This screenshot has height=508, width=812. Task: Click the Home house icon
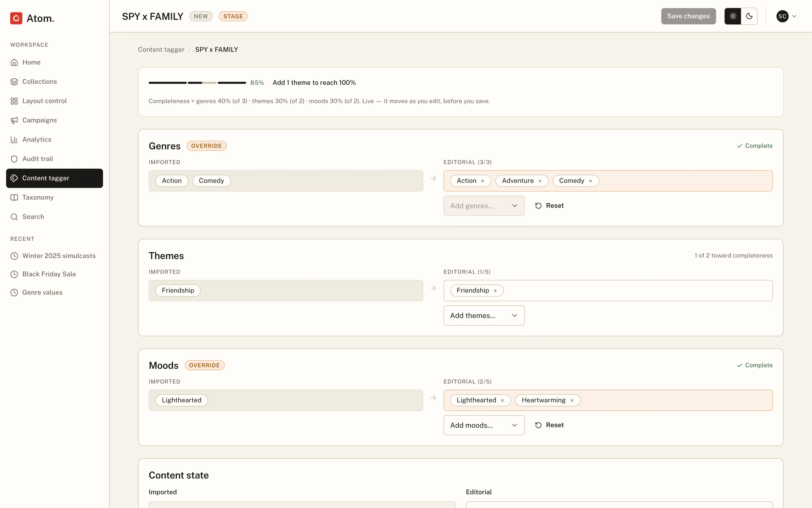click(14, 62)
